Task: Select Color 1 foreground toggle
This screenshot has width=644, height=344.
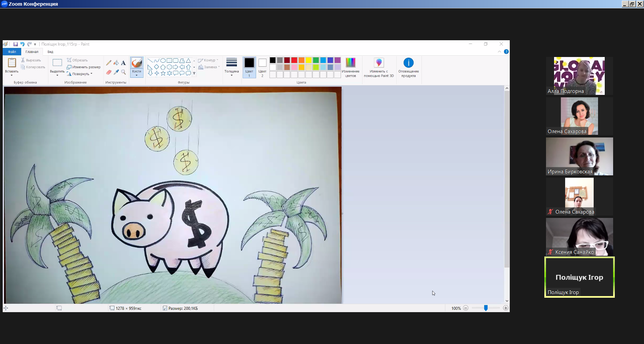Action: point(249,67)
